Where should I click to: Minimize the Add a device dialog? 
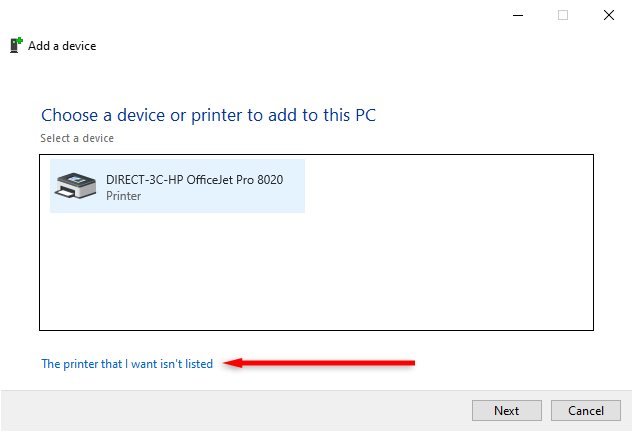pyautogui.click(x=518, y=15)
